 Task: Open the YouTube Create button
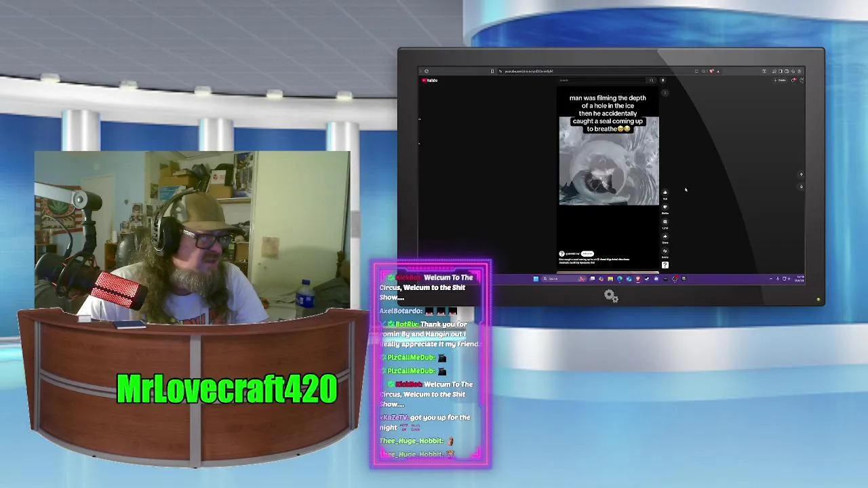click(x=780, y=80)
